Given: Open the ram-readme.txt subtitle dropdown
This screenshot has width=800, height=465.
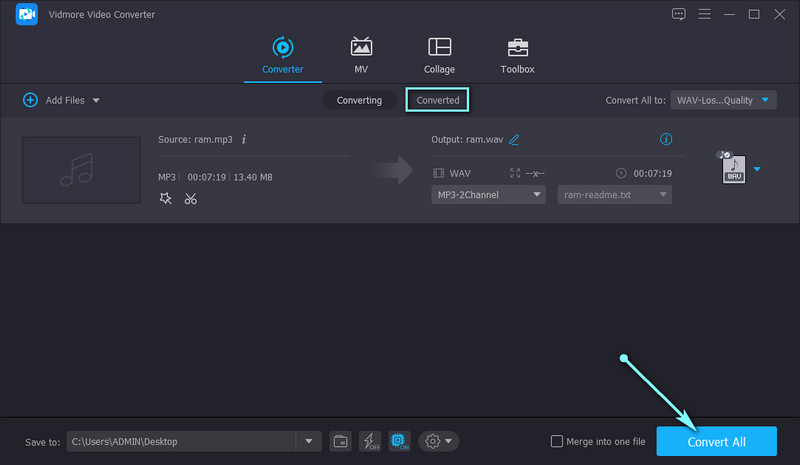Looking at the screenshot, I should (x=614, y=195).
